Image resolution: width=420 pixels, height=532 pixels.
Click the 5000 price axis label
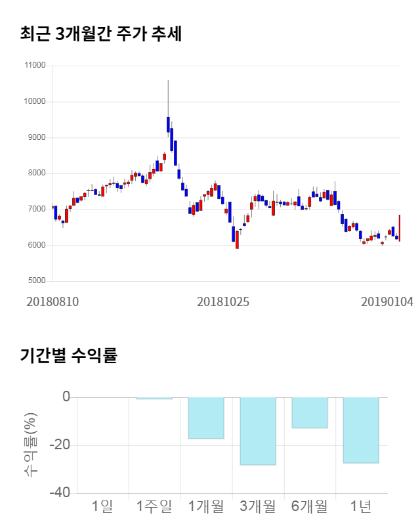coord(36,281)
